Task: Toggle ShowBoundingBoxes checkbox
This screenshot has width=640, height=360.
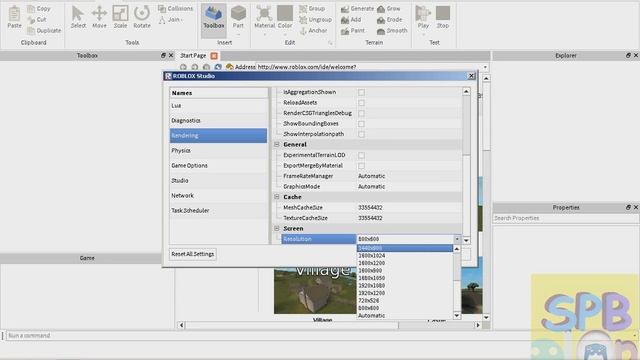Action: coord(361,124)
